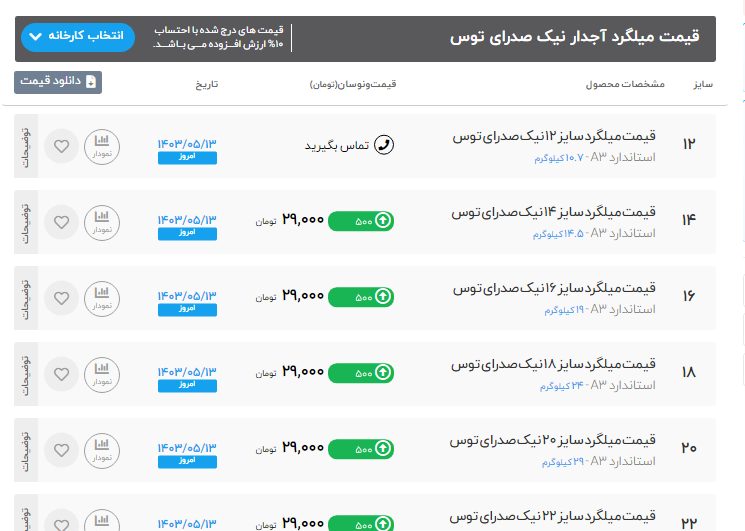Add size 18 rebar to favorites
The height and width of the screenshot is (531, 745).
point(62,374)
